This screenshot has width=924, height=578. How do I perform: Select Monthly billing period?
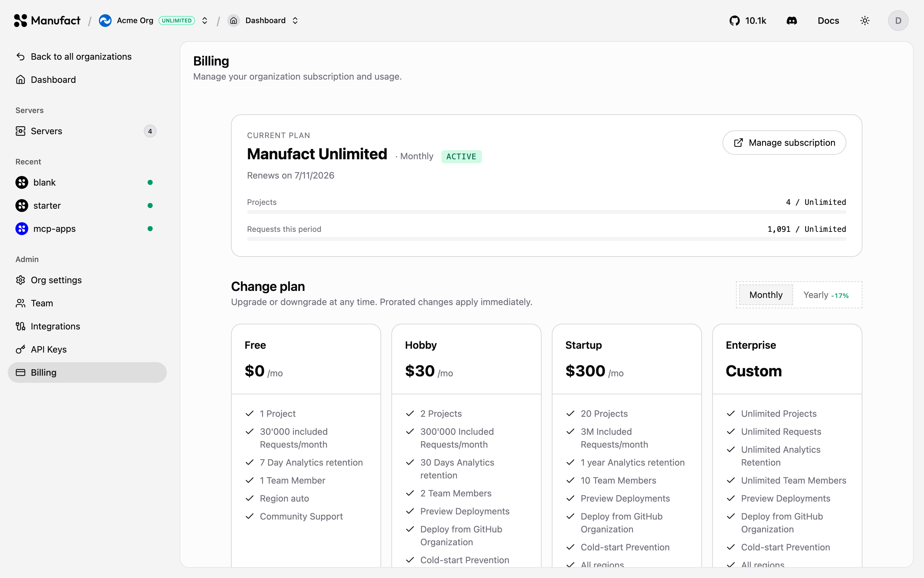pos(766,295)
